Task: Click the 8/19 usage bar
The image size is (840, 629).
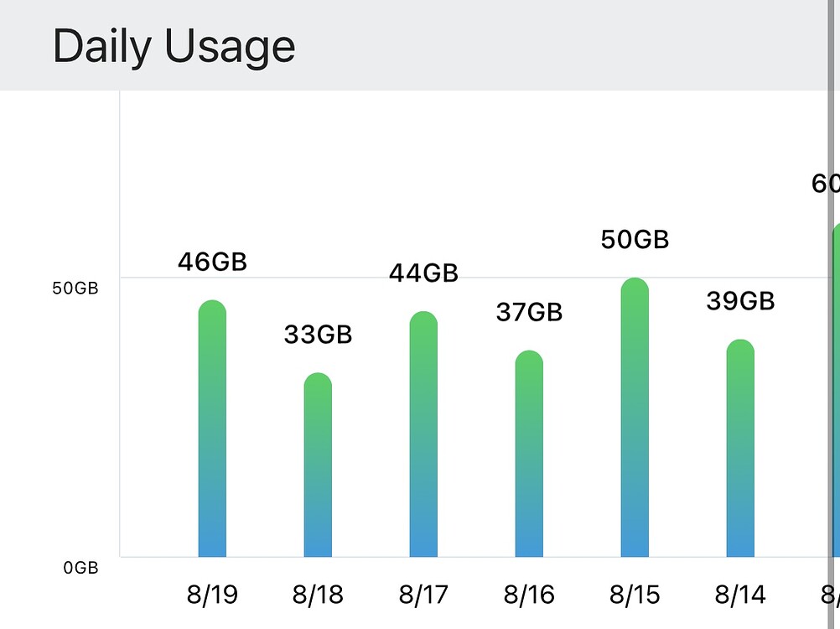Action: point(212,429)
